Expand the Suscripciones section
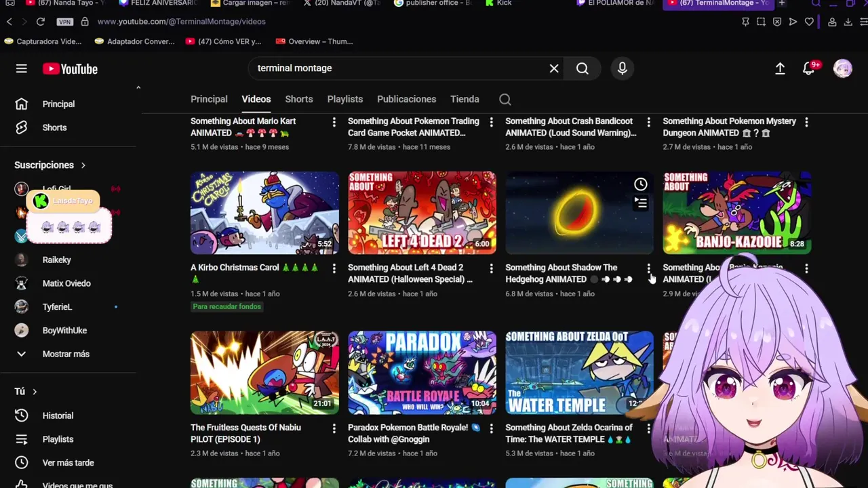The height and width of the screenshot is (488, 868). pos(50,165)
